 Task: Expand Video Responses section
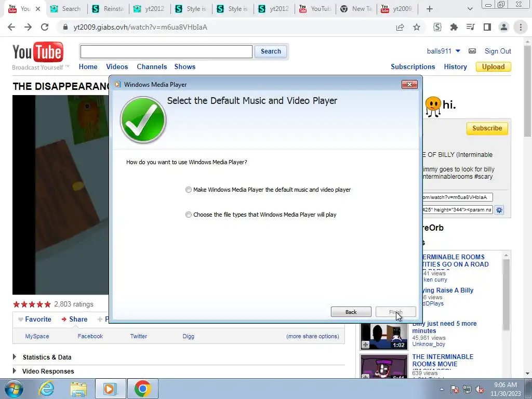[x=14, y=371]
